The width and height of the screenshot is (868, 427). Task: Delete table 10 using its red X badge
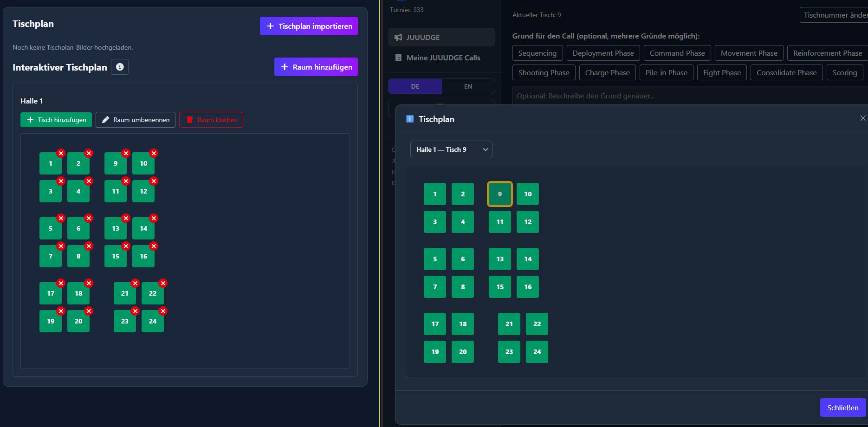pos(154,153)
